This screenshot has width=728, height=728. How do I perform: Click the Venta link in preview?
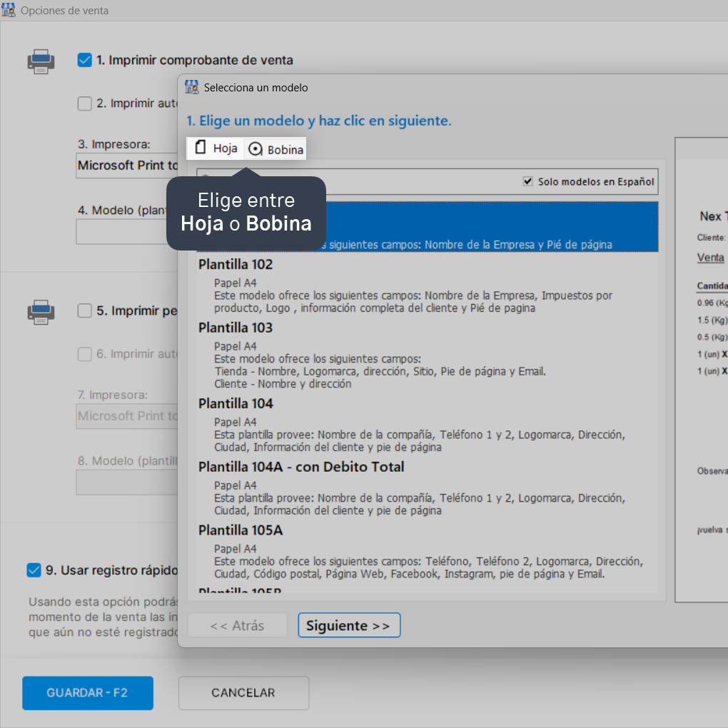pos(710,258)
